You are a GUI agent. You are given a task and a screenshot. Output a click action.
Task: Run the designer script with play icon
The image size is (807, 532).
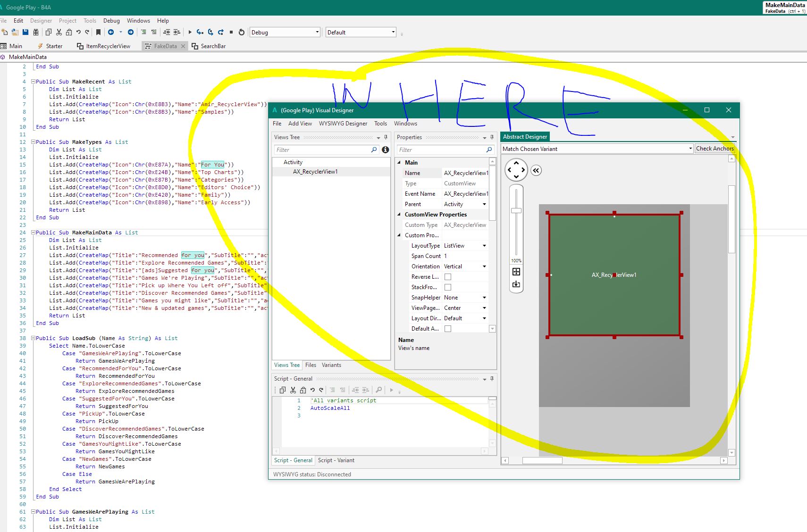[x=391, y=390]
